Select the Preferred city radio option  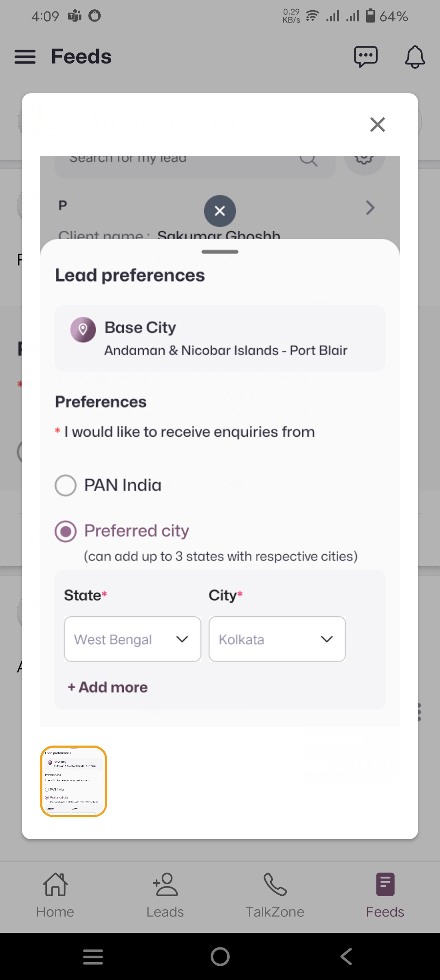66,531
